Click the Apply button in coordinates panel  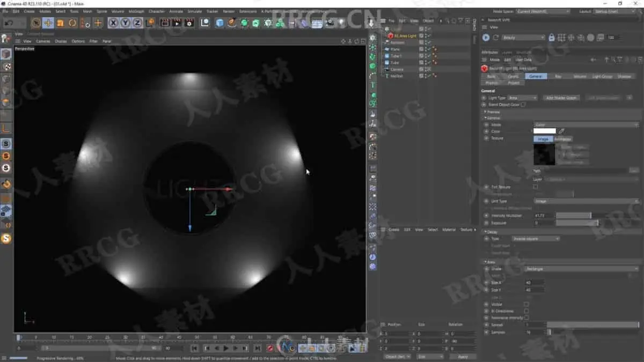[x=463, y=356]
